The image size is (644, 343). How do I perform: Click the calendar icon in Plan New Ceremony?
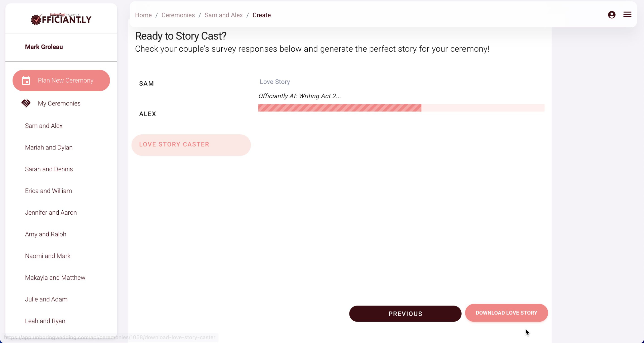point(26,81)
